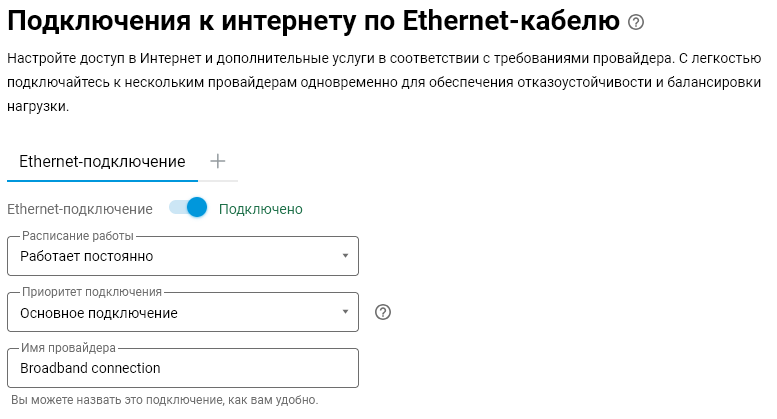The height and width of the screenshot is (419, 777).
Task: Focus the Имя провайдера input field
Action: point(182,368)
